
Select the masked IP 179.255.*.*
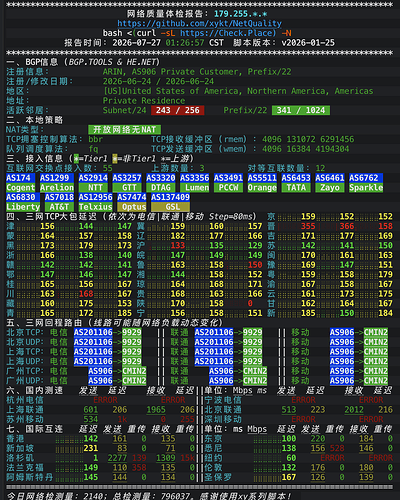240,14
